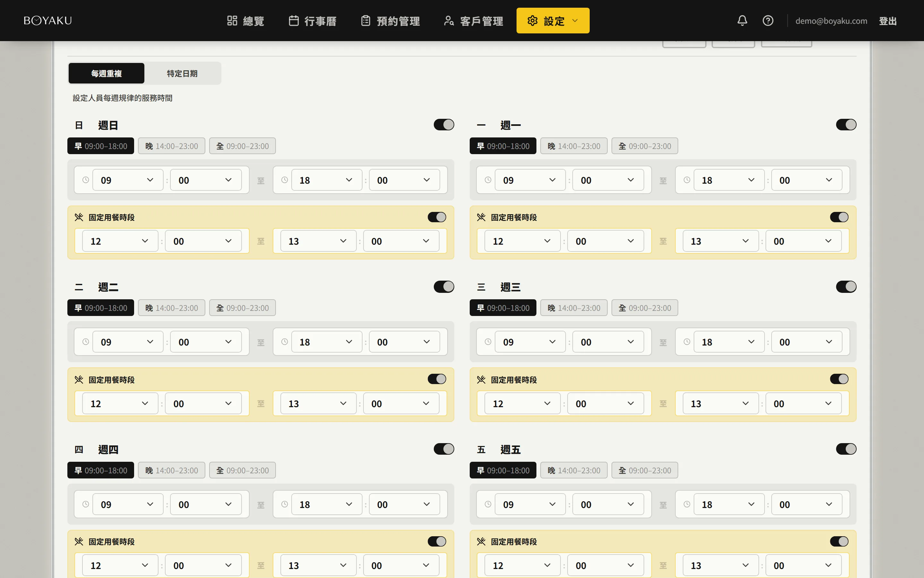924x578 pixels.
Task: Disable 週日 固定用餐時段 switch
Action: click(437, 217)
